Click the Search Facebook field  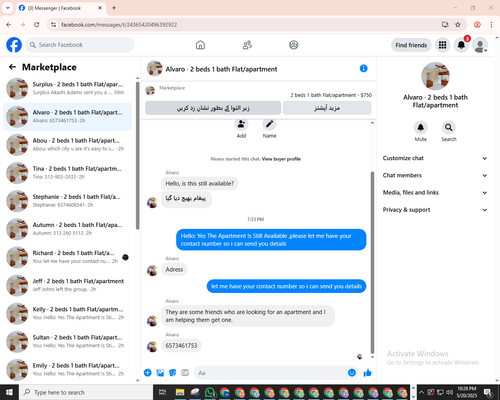[80, 45]
